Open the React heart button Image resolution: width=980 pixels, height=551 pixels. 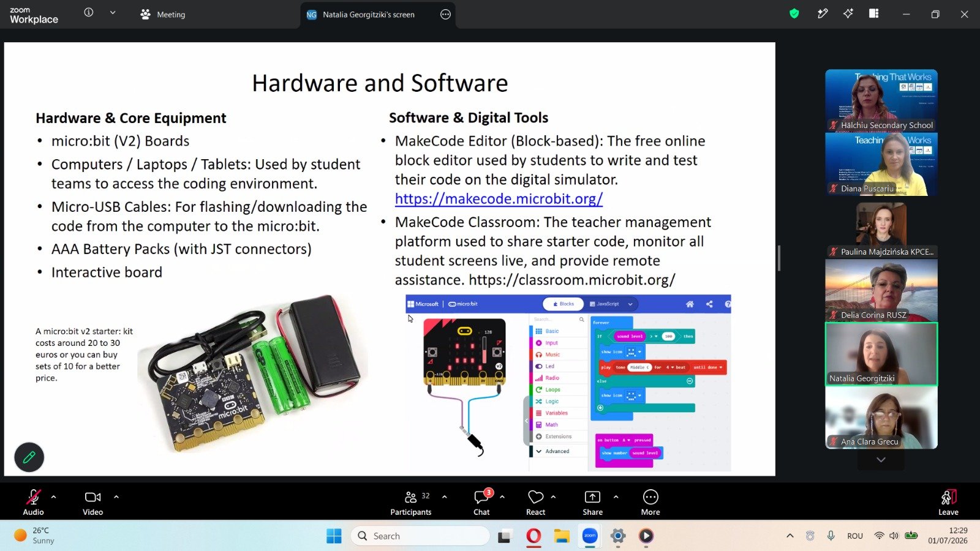[x=536, y=503]
